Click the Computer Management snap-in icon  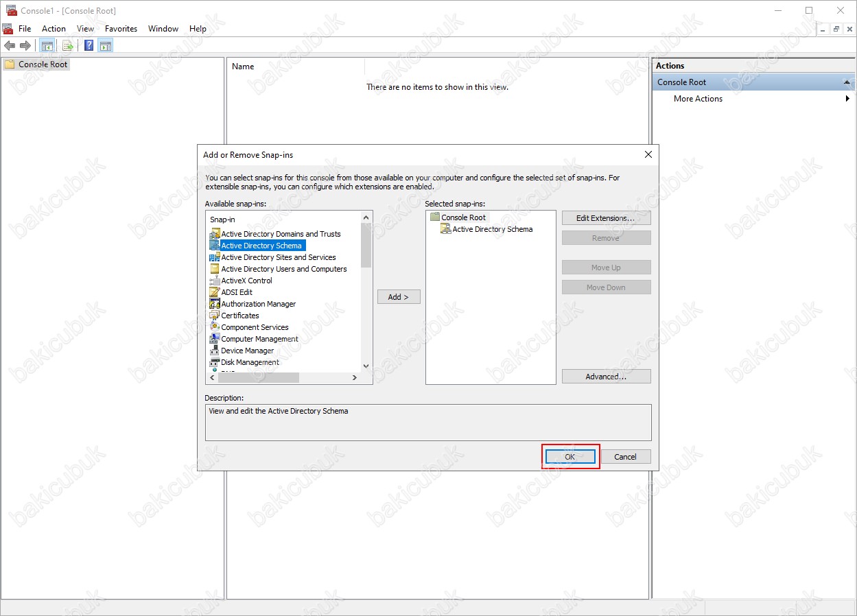pyautogui.click(x=215, y=339)
